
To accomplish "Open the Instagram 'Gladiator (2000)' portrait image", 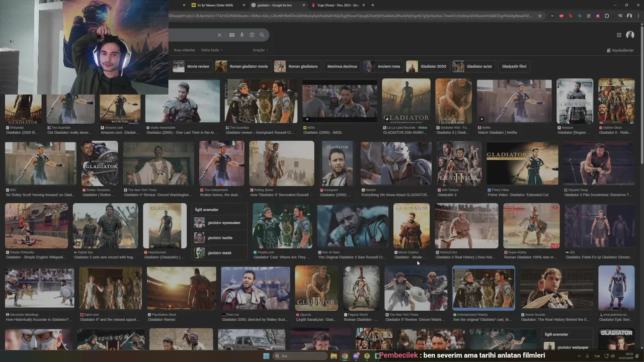I will click(x=337, y=163).
